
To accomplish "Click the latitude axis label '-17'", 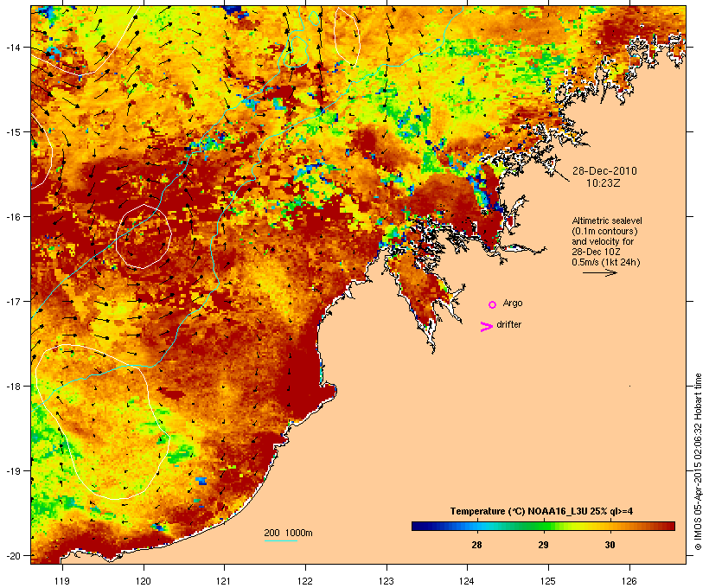I will [12, 301].
